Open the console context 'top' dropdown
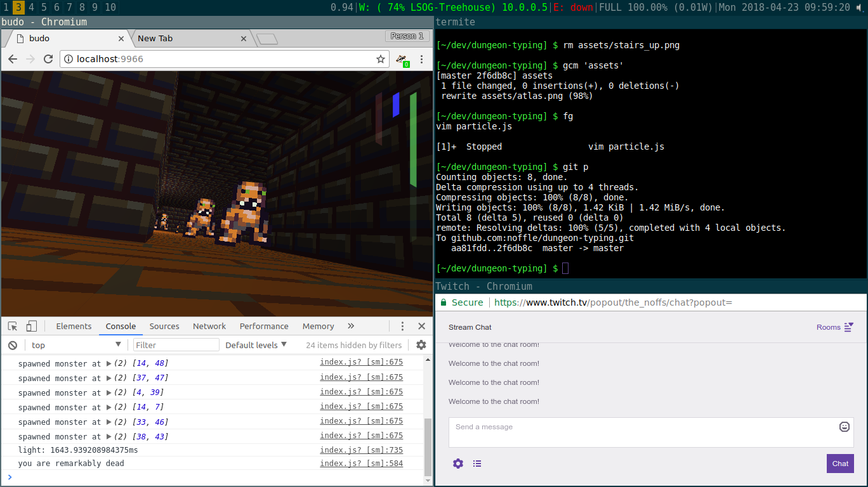868x487 pixels. (76, 345)
